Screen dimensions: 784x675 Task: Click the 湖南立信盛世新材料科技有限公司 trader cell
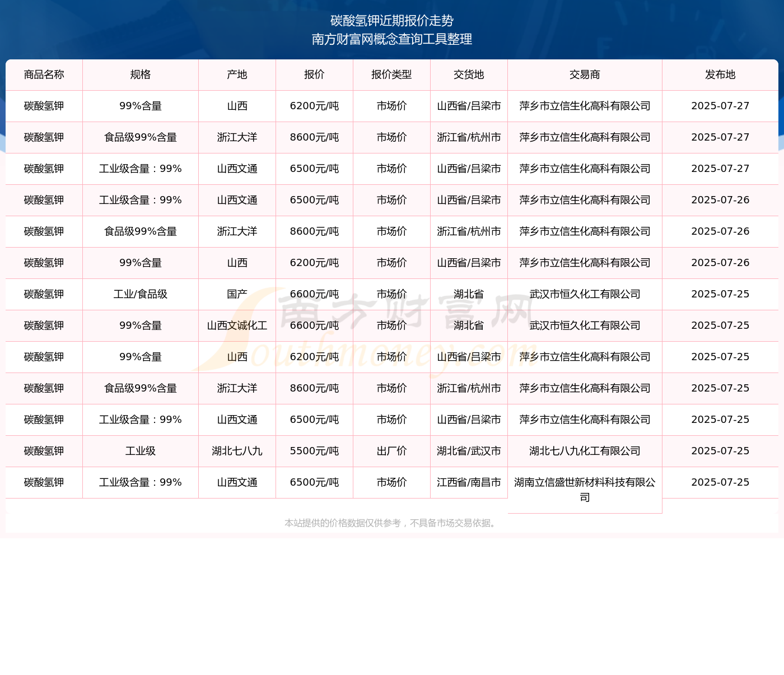pyautogui.click(x=585, y=490)
